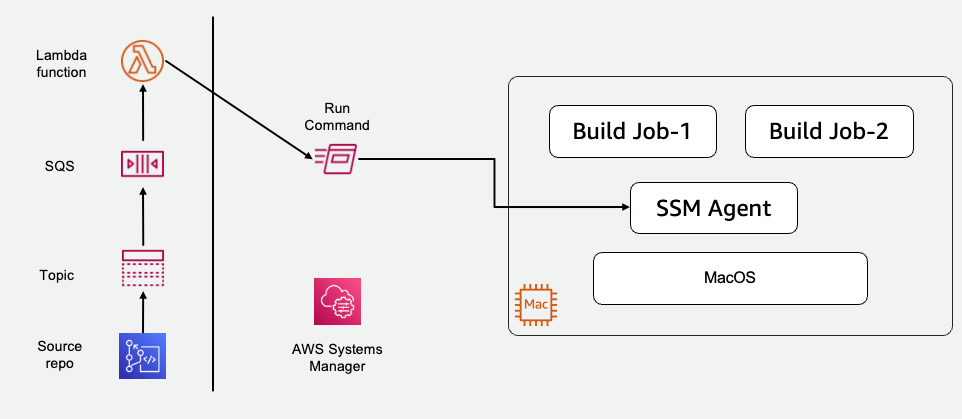Select the blue Source repo icon

tap(142, 356)
